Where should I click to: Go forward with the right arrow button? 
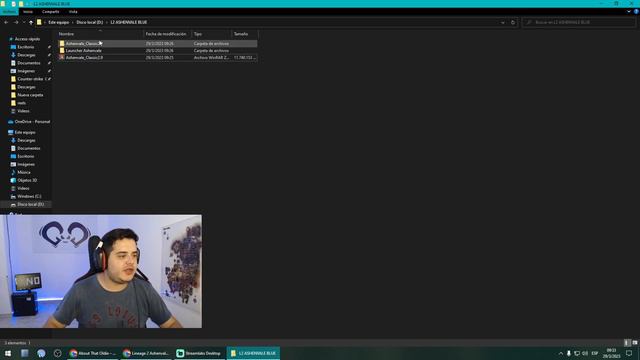[x=16, y=22]
